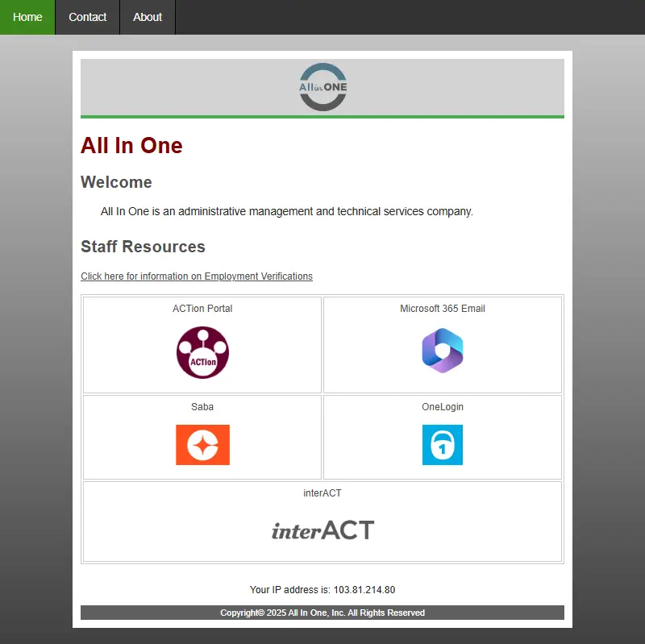This screenshot has height=644, width=645.
Task: Click the IP address 103.81.214.80 text
Action: [364, 590]
